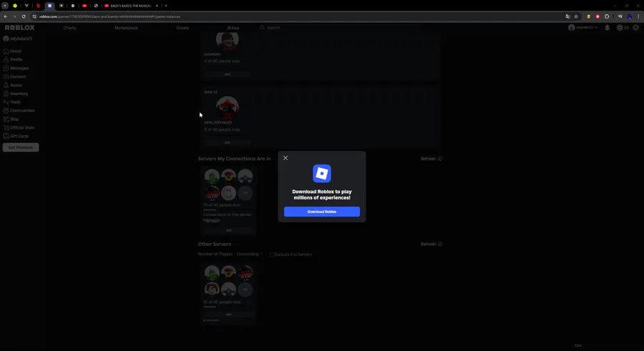Screen dimensions: 644x351
Task: Click the smiley face avatar in the connections server
Action: click(228, 192)
